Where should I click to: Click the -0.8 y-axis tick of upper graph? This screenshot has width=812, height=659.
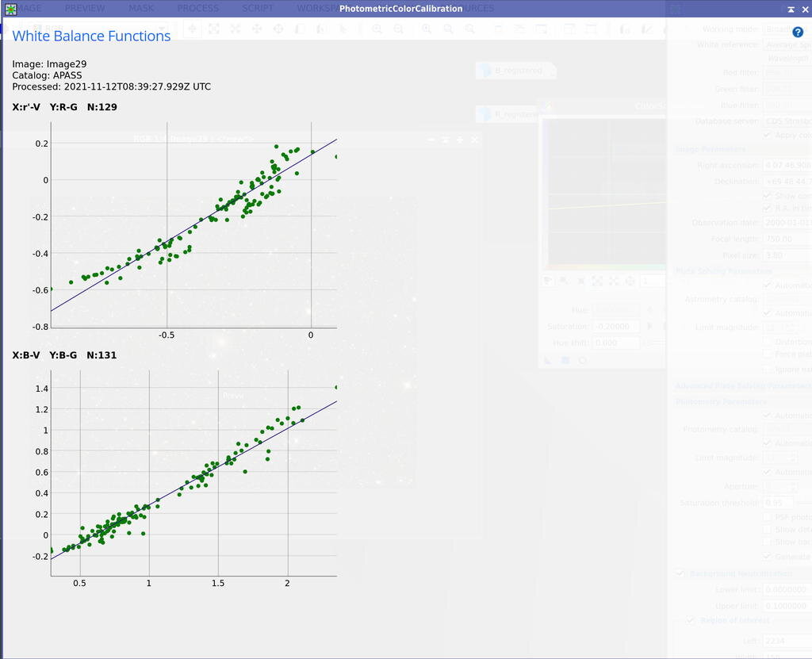click(x=40, y=327)
